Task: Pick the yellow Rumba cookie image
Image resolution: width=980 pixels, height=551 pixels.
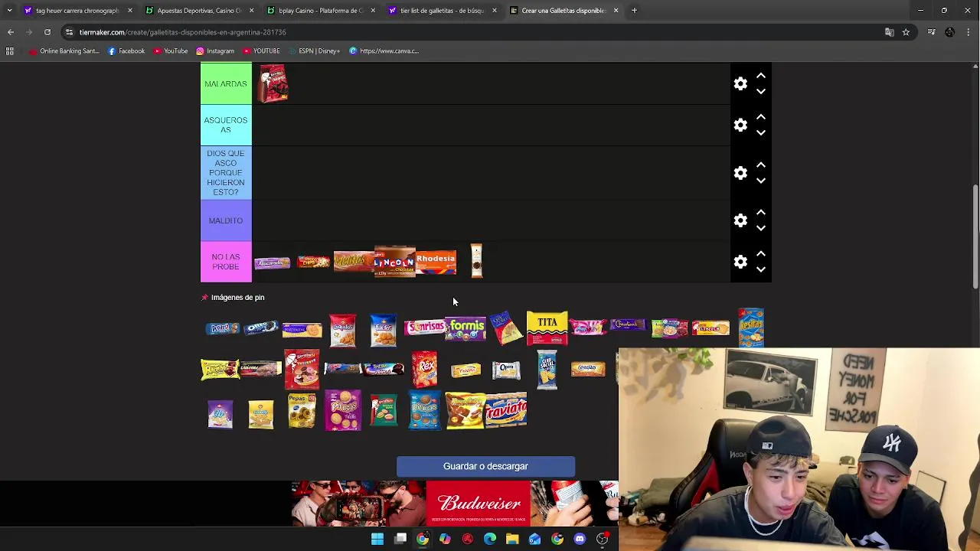Action: click(220, 369)
